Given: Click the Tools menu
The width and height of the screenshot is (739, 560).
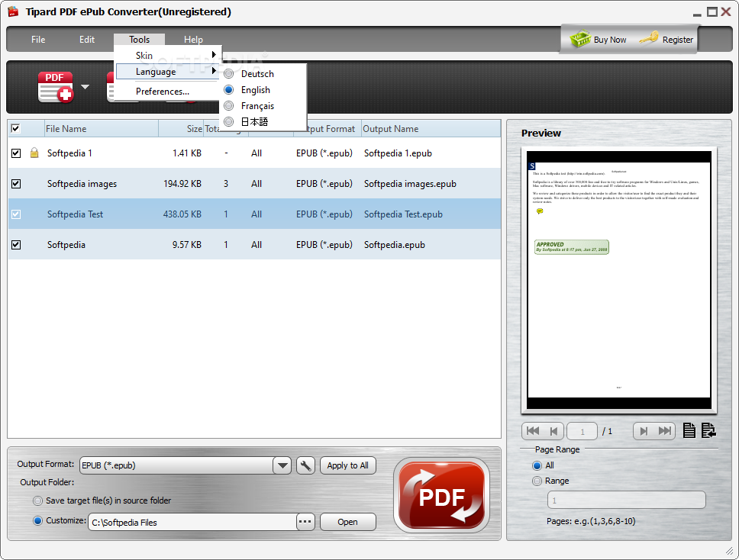Looking at the screenshot, I should point(139,40).
